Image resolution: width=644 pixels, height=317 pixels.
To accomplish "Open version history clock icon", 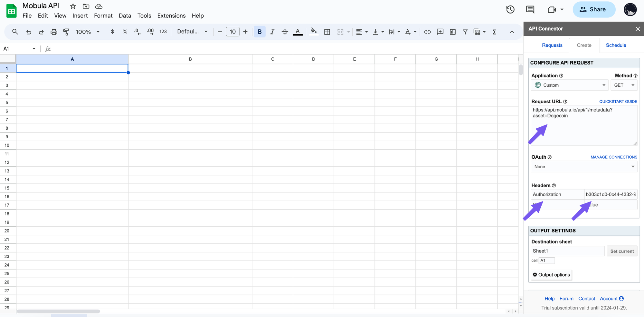I will [510, 10].
